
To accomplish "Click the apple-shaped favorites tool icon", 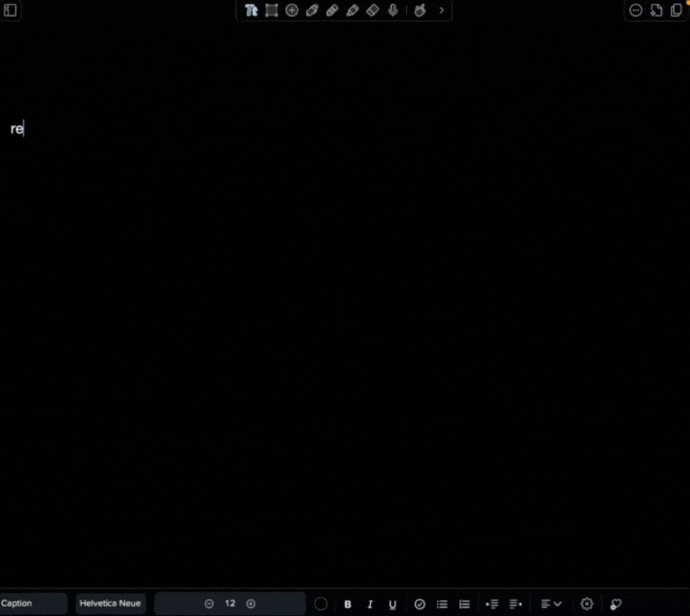I will point(420,10).
